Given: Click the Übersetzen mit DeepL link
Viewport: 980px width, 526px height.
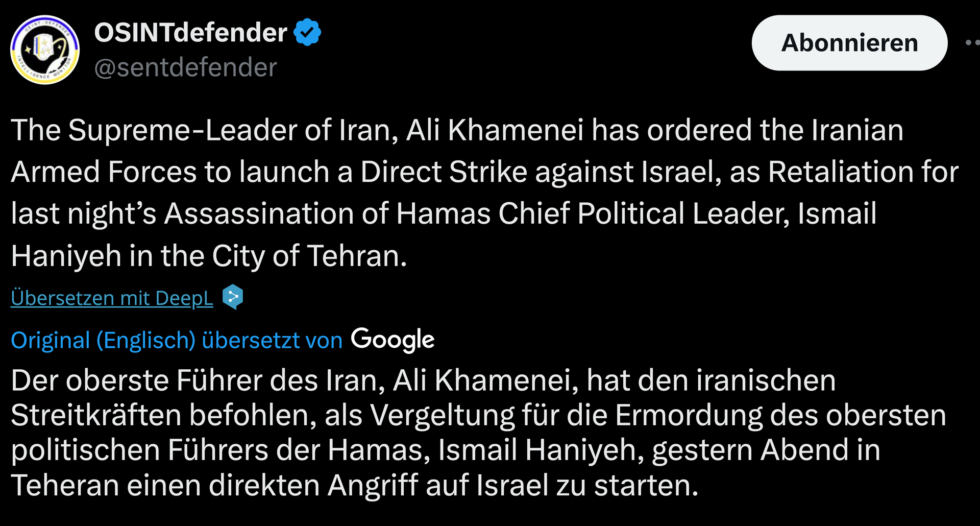Looking at the screenshot, I should (x=112, y=298).
